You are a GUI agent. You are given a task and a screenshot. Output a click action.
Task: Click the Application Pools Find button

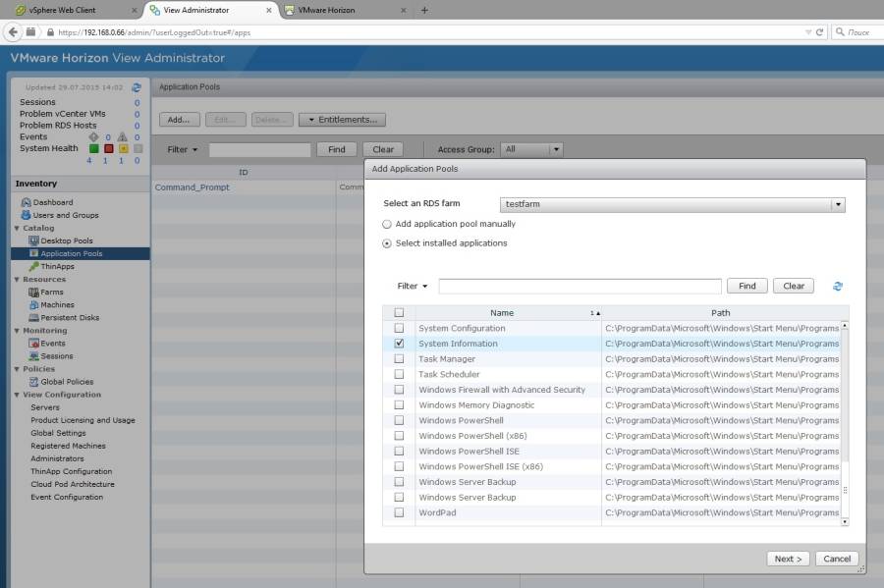click(x=337, y=149)
